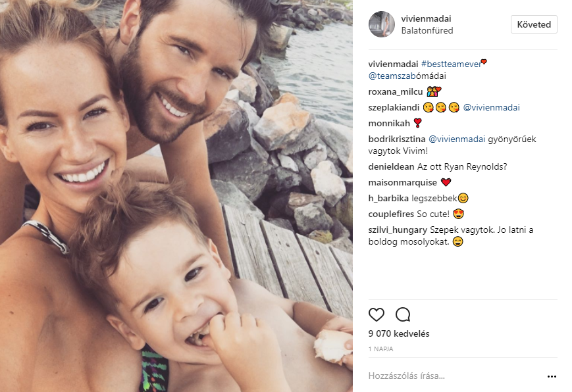Screen dimensions: 572x392
Task: Click the Hozzászólás írása comment field
Action: [456, 376]
